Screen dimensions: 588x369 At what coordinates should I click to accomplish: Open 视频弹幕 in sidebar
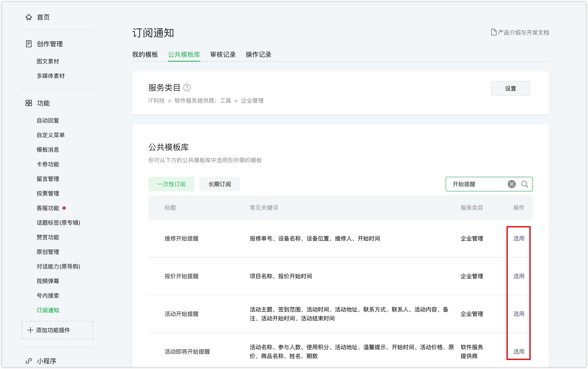click(48, 281)
